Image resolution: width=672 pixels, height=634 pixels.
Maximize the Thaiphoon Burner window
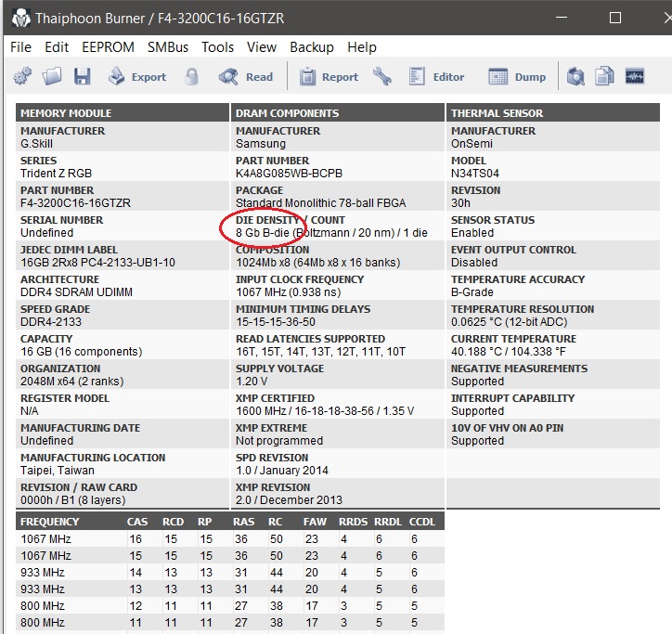point(615,18)
